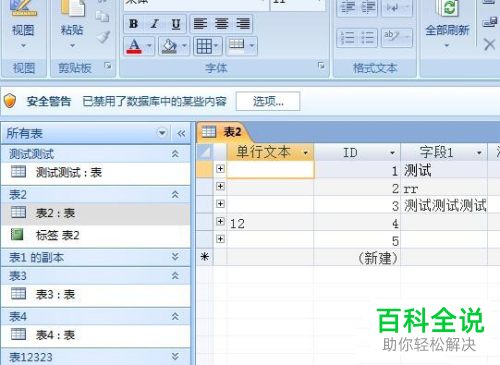Viewport: 500px width, 365px height.
Task: Align text right
Action: tap(243, 24)
